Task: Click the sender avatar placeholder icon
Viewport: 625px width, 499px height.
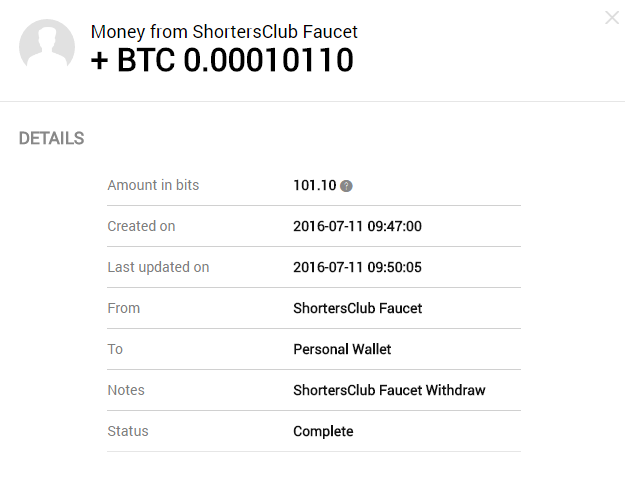Action: [x=47, y=47]
